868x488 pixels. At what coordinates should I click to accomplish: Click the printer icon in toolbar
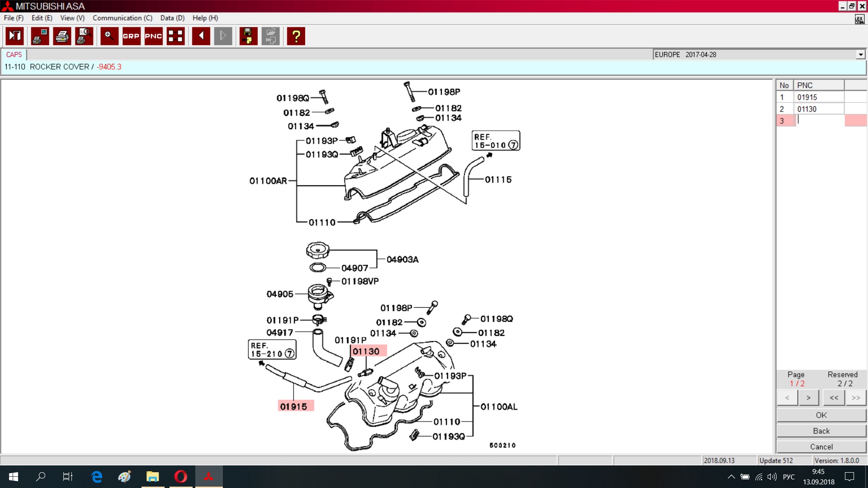(62, 36)
